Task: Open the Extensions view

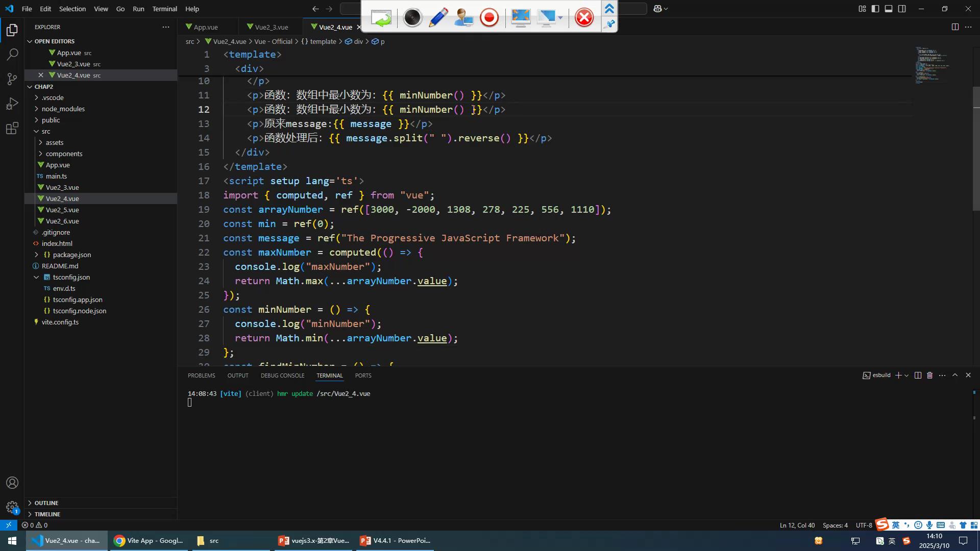Action: (12, 129)
